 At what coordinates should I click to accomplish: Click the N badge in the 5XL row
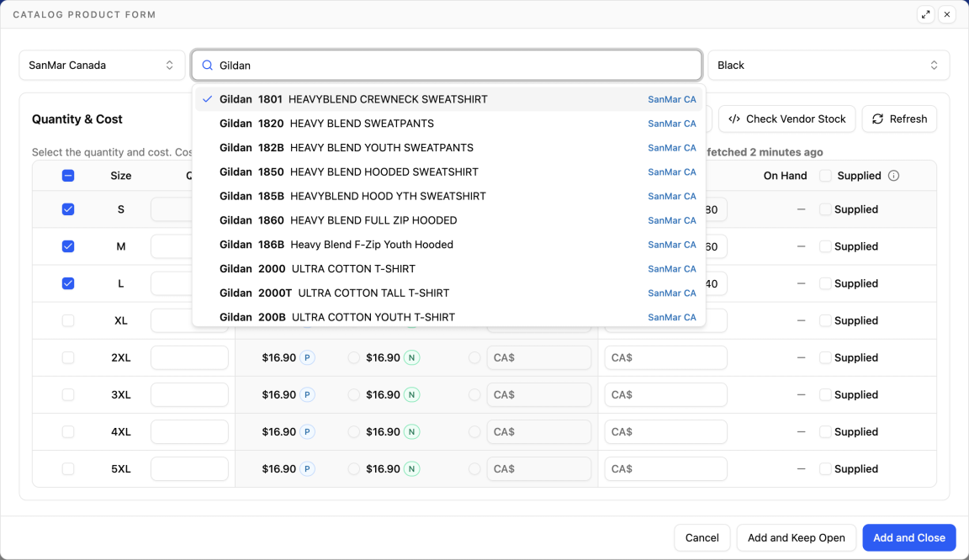click(411, 468)
